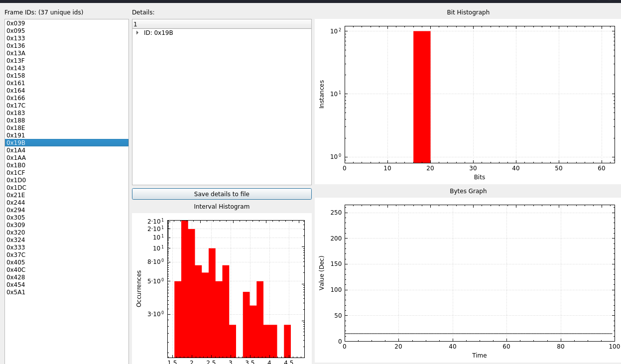621x364 pixels.
Task: Select frame ID 0x1A4
Action: pyautogui.click(x=16, y=150)
